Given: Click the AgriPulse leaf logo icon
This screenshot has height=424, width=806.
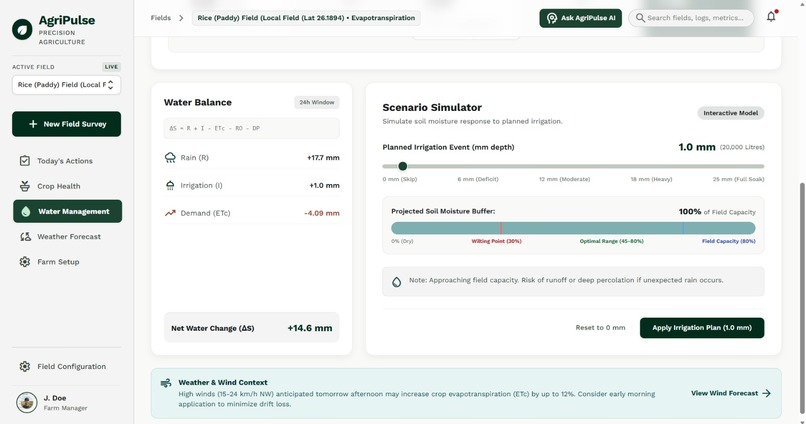Looking at the screenshot, I should tap(22, 30).
